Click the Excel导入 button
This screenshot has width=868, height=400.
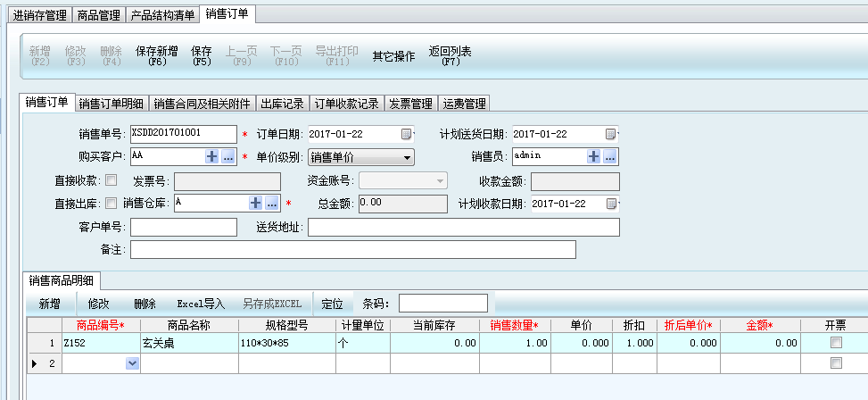click(x=201, y=304)
